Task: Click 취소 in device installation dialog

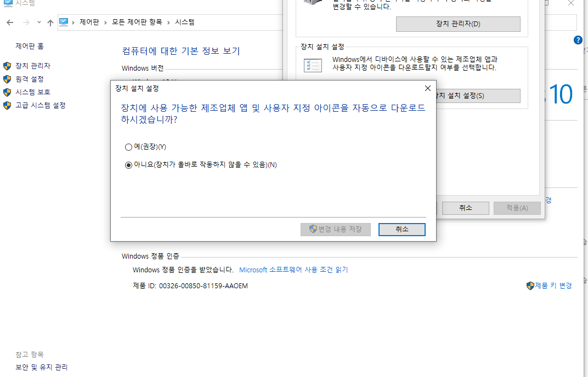Action: tap(402, 230)
